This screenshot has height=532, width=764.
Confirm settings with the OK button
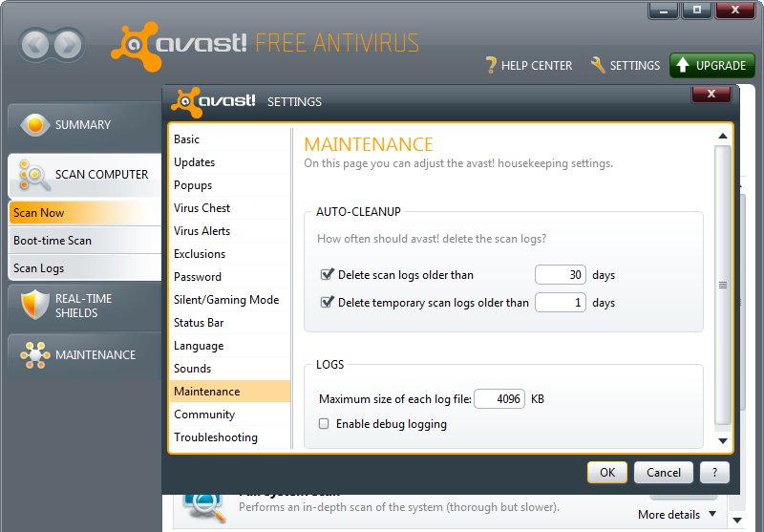(607, 473)
